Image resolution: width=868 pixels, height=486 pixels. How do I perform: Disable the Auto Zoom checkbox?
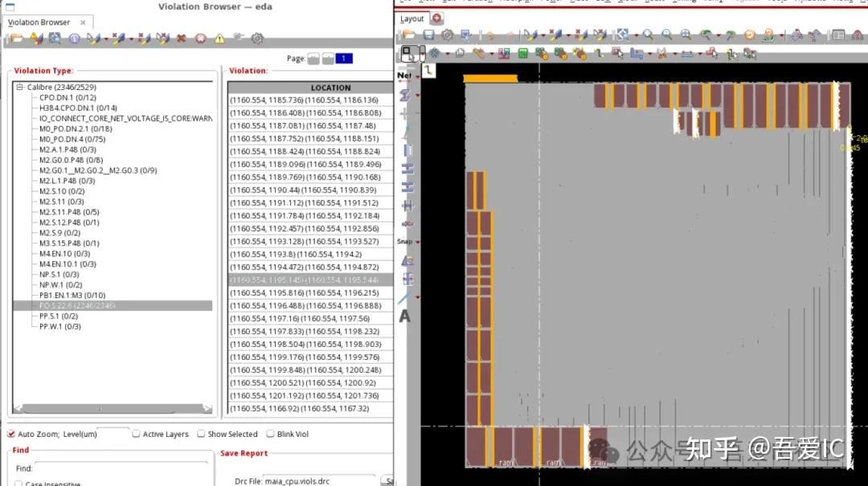point(10,434)
